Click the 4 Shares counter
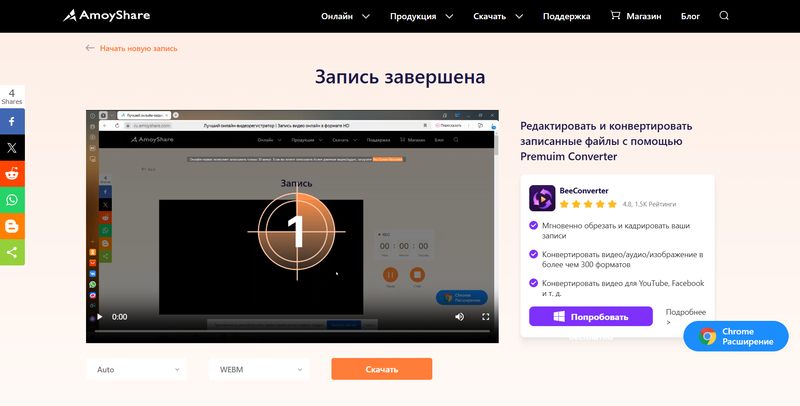The height and width of the screenshot is (406, 800). tap(12, 96)
